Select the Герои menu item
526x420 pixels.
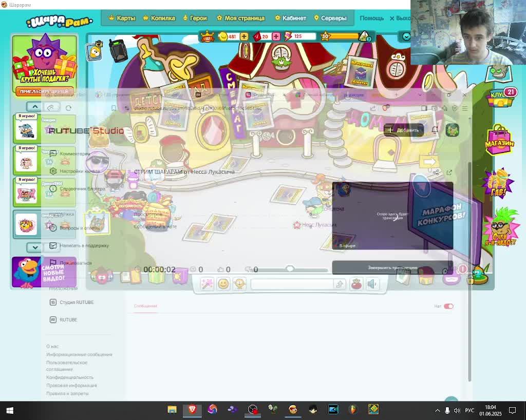[x=195, y=18]
